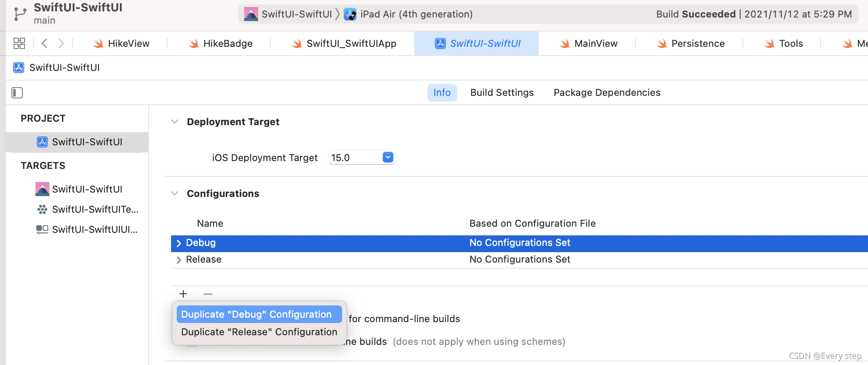Viewport: 868px width, 365px height.
Task: Add a configuration with the plus button
Action: click(183, 294)
